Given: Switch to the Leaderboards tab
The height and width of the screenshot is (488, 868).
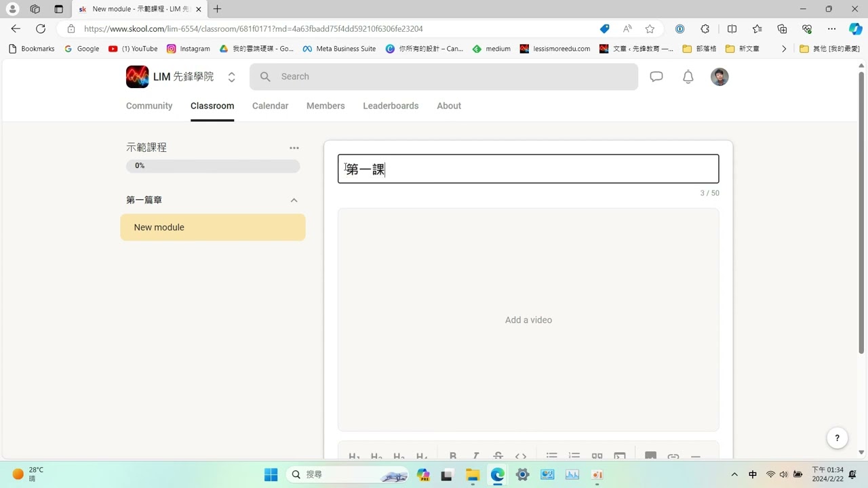Looking at the screenshot, I should coord(391,106).
